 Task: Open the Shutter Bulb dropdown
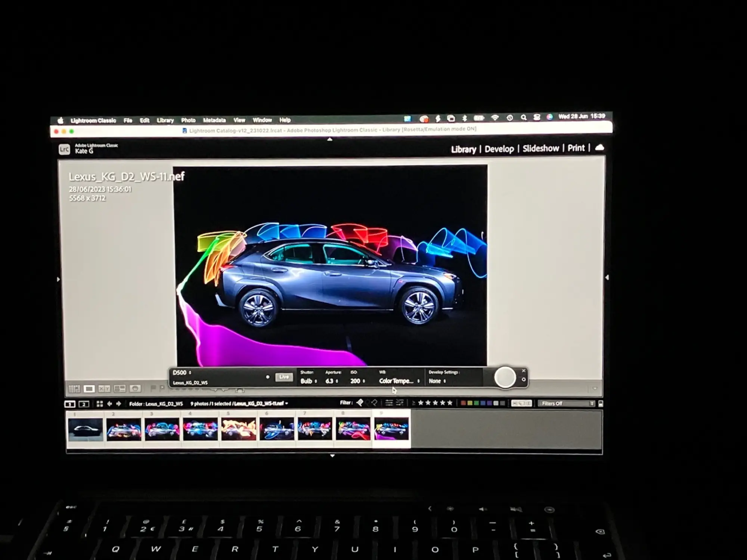(309, 381)
